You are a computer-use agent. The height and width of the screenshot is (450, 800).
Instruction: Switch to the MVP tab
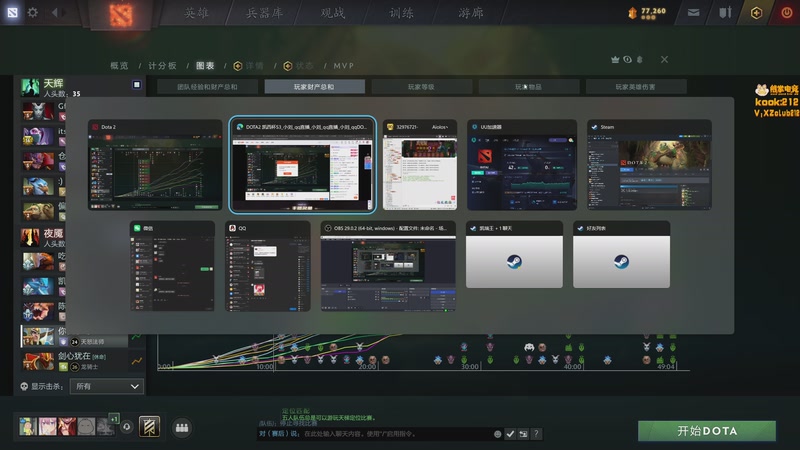pyautogui.click(x=343, y=66)
